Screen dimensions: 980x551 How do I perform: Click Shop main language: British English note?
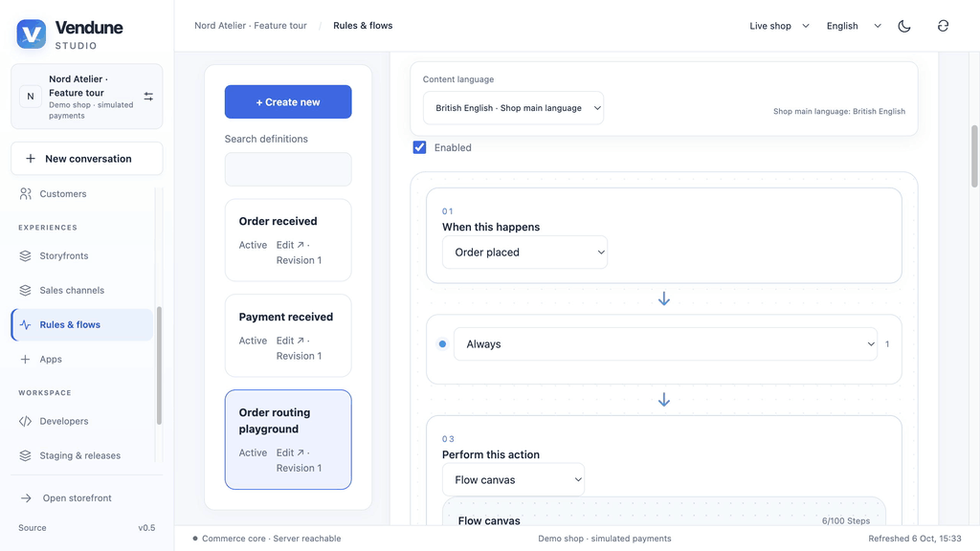pyautogui.click(x=838, y=111)
